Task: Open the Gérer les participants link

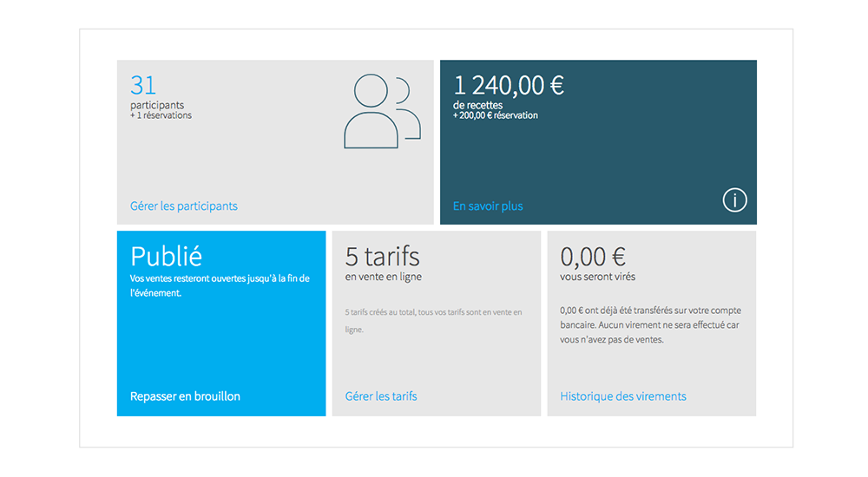Action: tap(184, 206)
